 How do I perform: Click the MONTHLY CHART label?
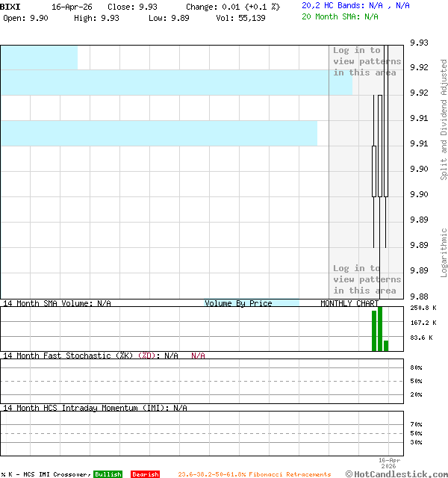[x=349, y=303]
